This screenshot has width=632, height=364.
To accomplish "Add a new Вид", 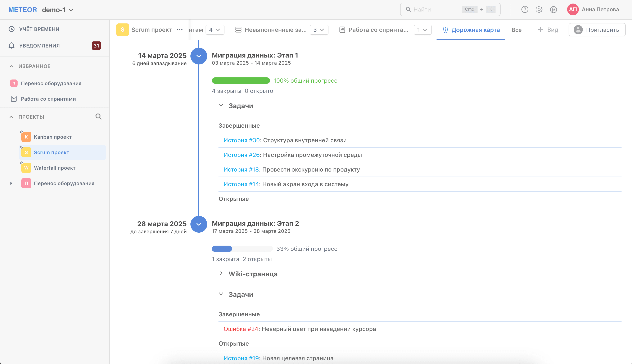I will click(x=548, y=30).
